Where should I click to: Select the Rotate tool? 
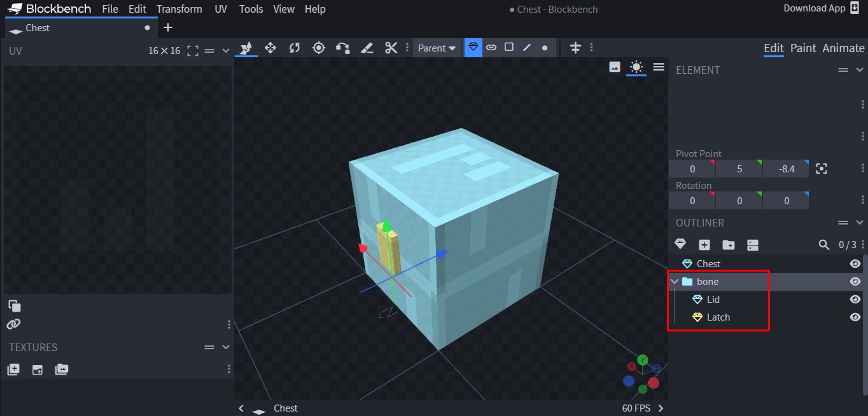pos(295,48)
